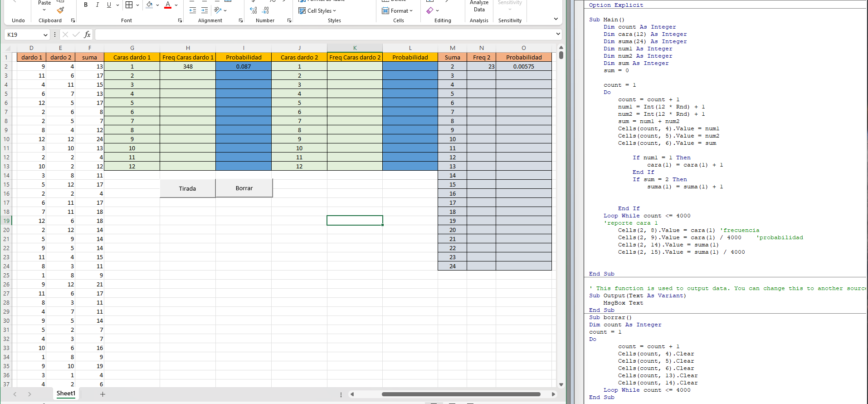Click the Increase Indent icon
Image resolution: width=868 pixels, height=404 pixels.
(x=205, y=10)
